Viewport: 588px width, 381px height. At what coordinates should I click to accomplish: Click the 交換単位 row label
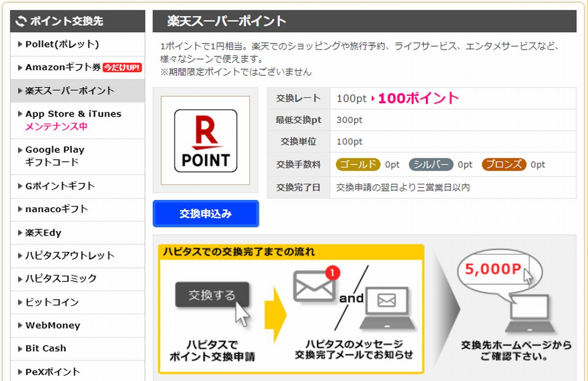coord(298,142)
